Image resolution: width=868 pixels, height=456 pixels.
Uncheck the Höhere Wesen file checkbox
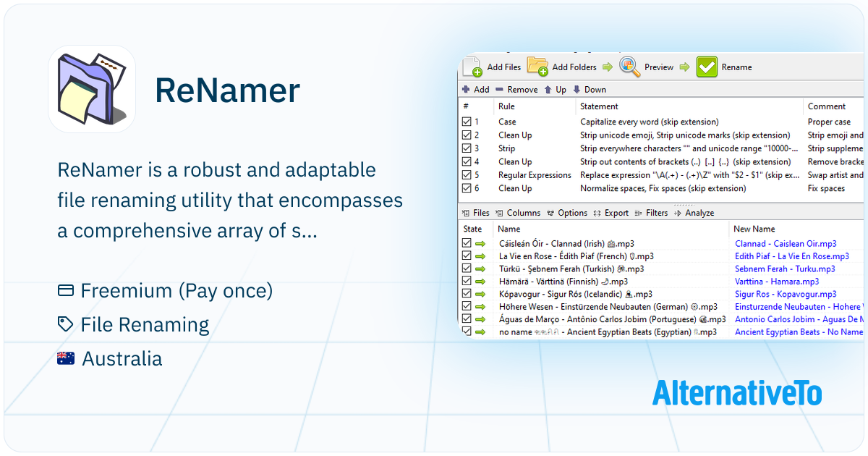[467, 307]
